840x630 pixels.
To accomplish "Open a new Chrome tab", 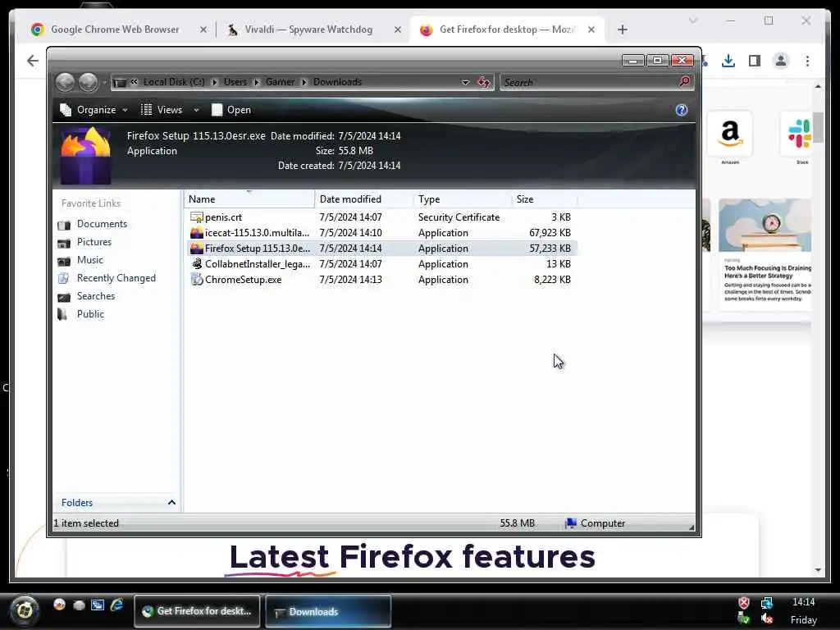I will click(x=622, y=30).
